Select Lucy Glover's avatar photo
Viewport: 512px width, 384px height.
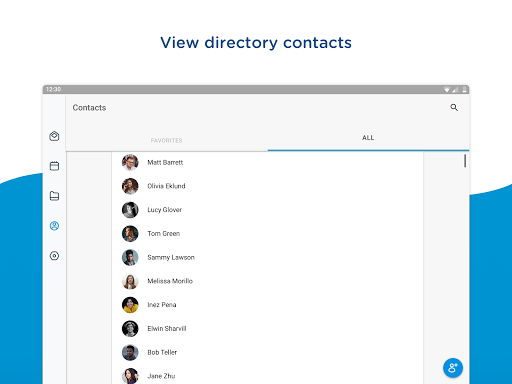[x=130, y=210]
